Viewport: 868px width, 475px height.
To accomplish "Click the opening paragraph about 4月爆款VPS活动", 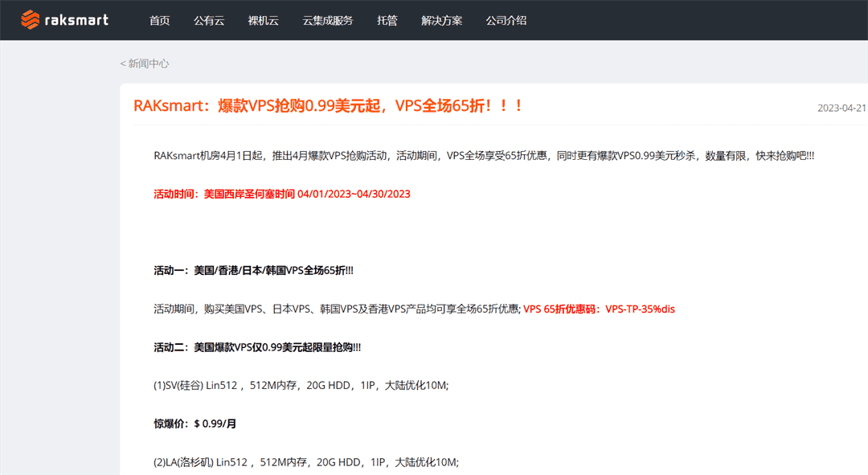I will point(482,155).
